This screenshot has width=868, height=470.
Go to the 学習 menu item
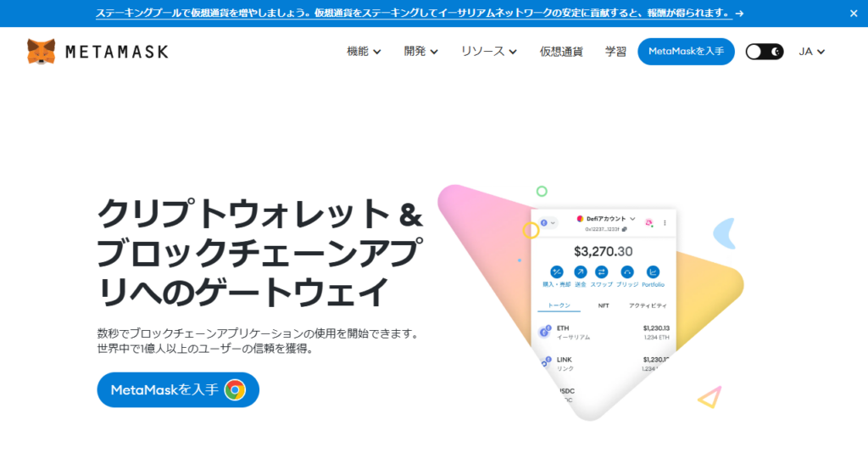615,52
